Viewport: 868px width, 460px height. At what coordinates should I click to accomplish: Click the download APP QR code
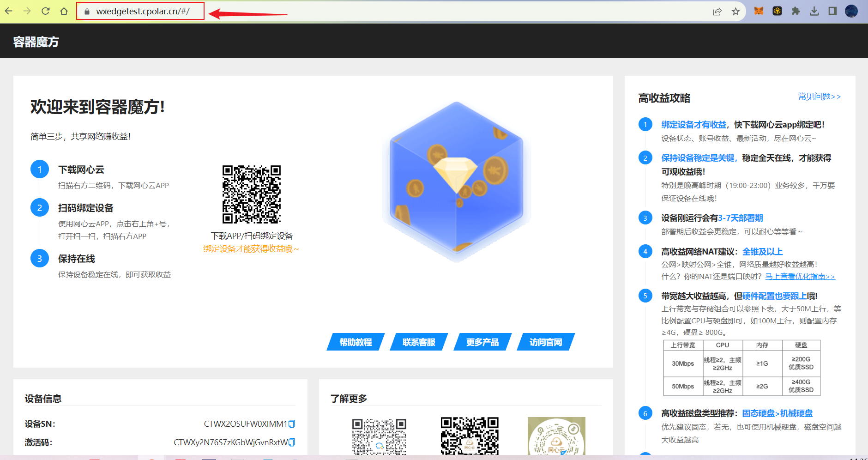point(252,194)
